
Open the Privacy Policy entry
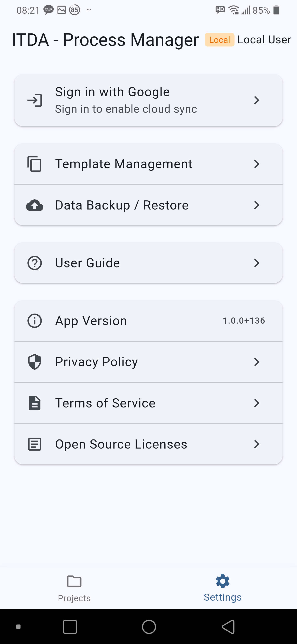(96, 362)
